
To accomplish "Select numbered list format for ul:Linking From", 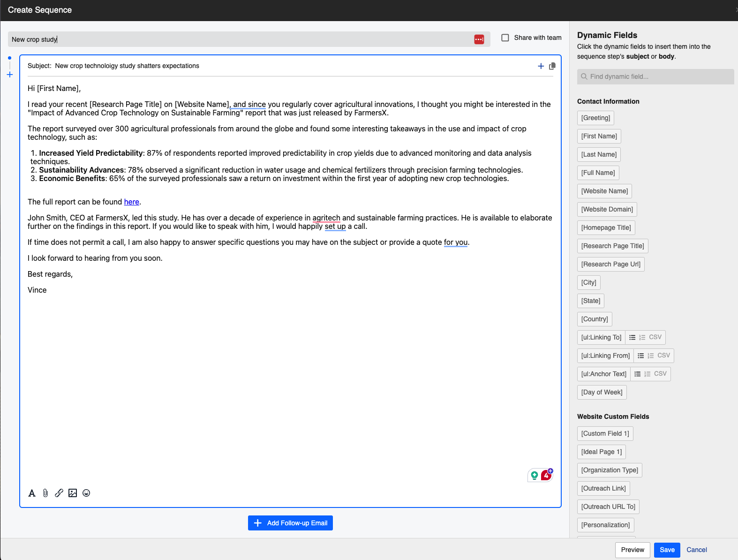I will (651, 356).
